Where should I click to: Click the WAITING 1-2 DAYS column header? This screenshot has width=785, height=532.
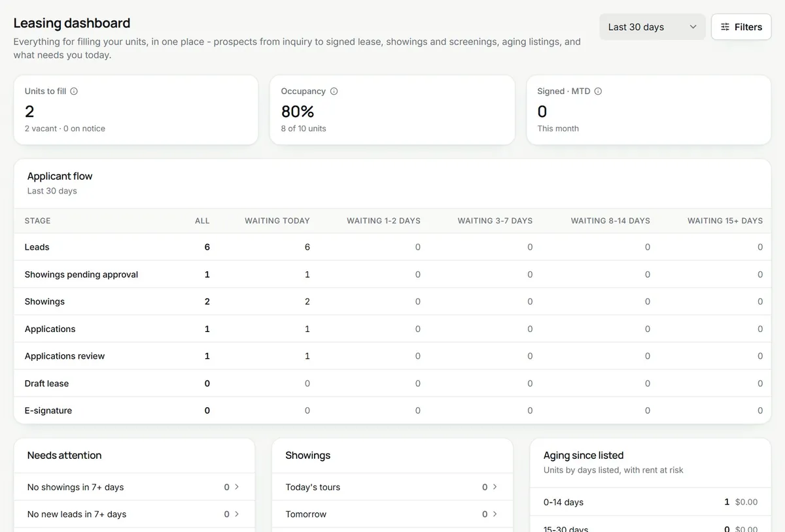(x=383, y=221)
